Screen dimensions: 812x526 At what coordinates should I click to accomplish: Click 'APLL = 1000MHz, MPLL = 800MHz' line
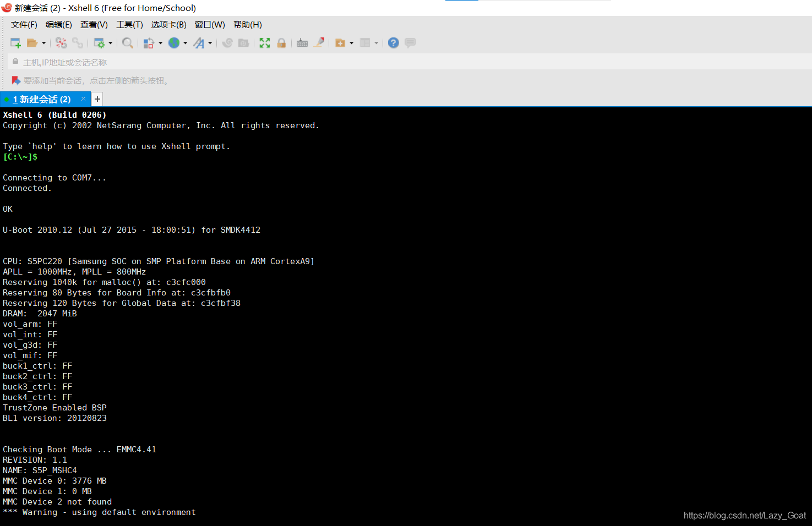74,272
